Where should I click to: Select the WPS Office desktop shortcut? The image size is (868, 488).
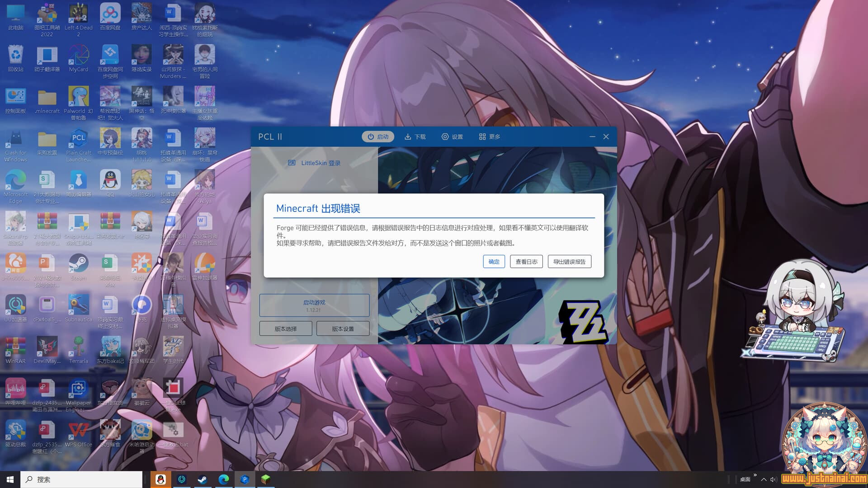[x=78, y=434]
